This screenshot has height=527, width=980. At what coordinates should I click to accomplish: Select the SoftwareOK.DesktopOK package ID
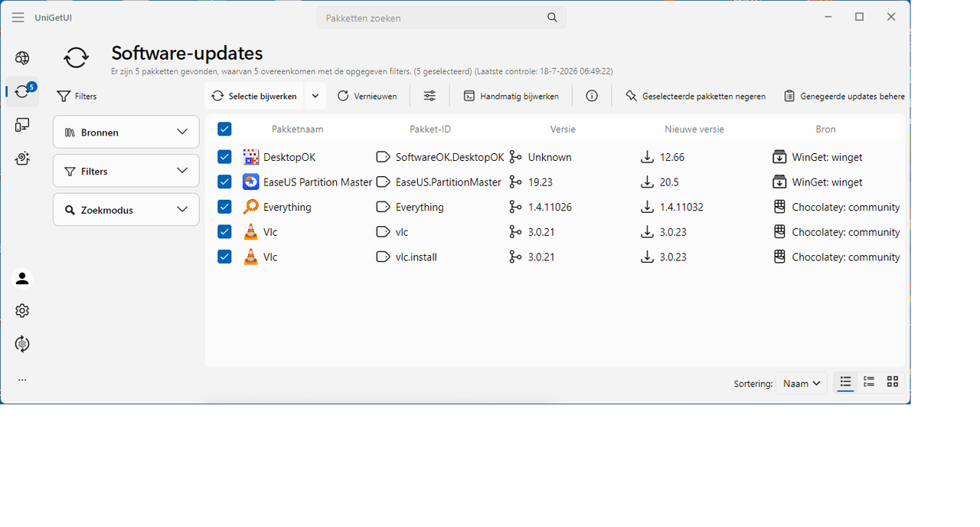click(449, 157)
